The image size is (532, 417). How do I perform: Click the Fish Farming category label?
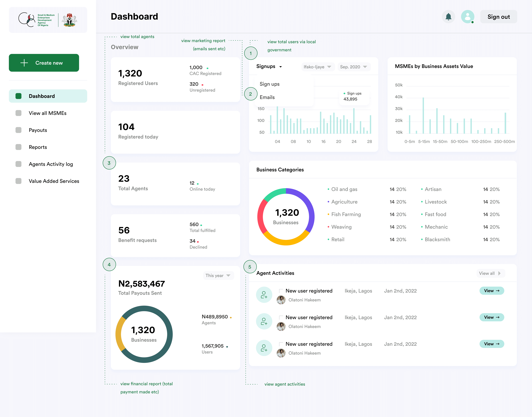[346, 214]
